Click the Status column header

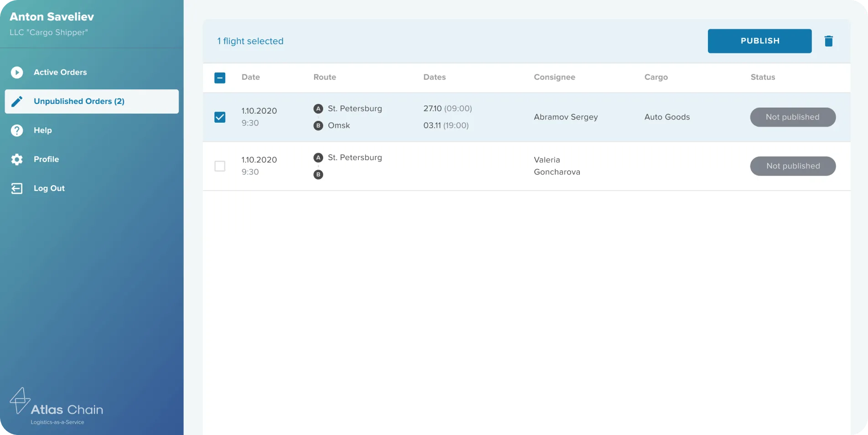(x=763, y=77)
